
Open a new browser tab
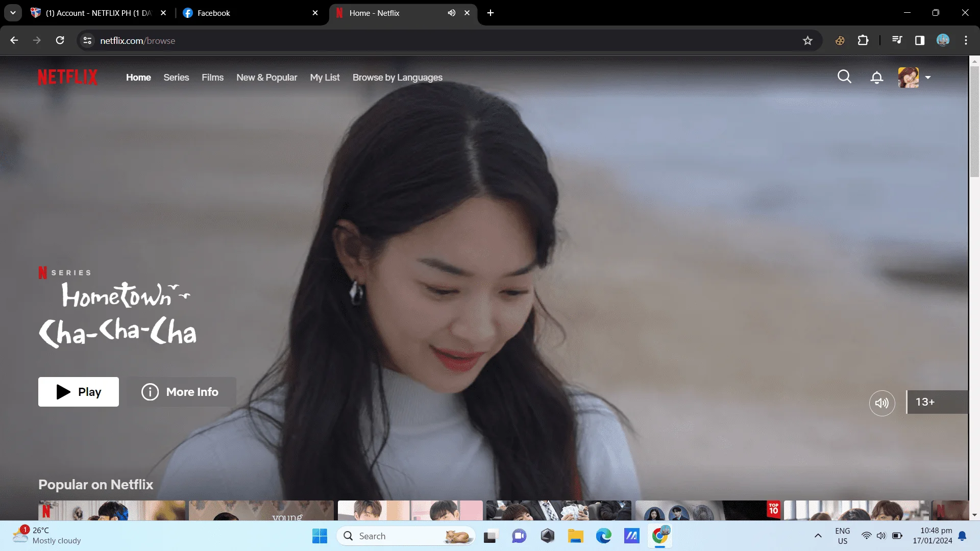pyautogui.click(x=491, y=13)
